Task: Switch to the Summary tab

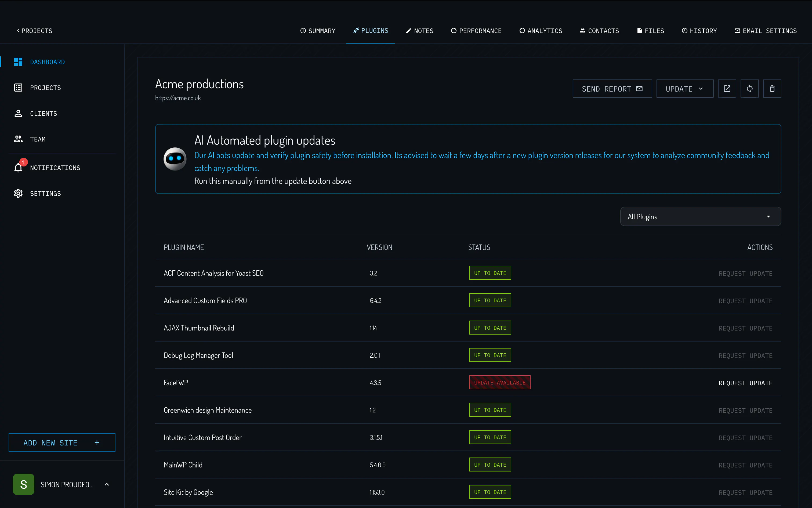Action: pyautogui.click(x=318, y=31)
